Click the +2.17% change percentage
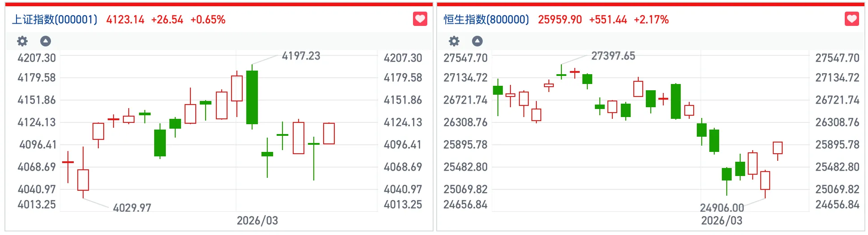This screenshot has height=235, width=868. point(651,20)
